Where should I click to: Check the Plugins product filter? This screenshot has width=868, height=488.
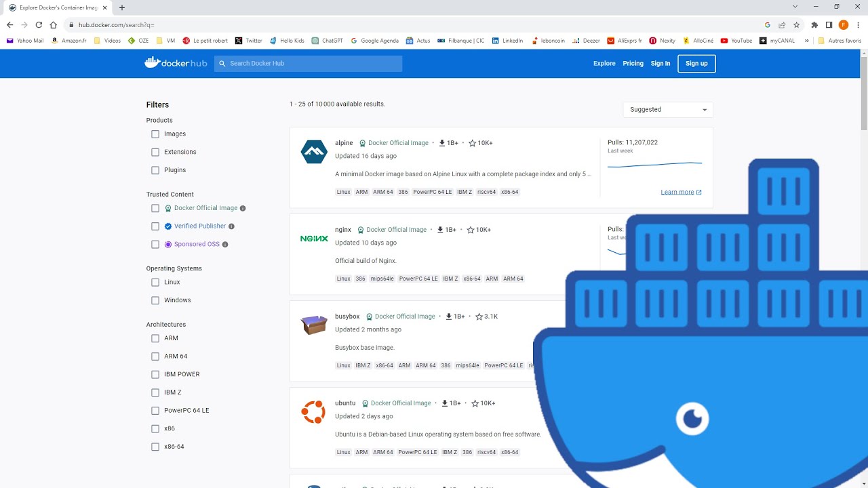pyautogui.click(x=155, y=170)
